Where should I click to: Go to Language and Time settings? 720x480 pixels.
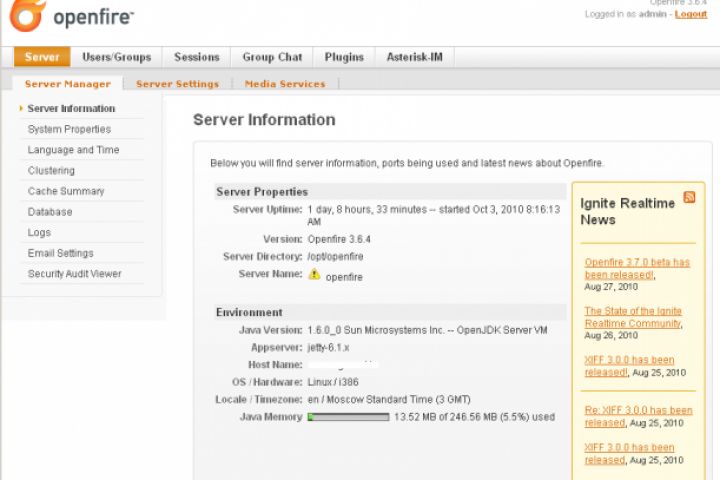73,150
